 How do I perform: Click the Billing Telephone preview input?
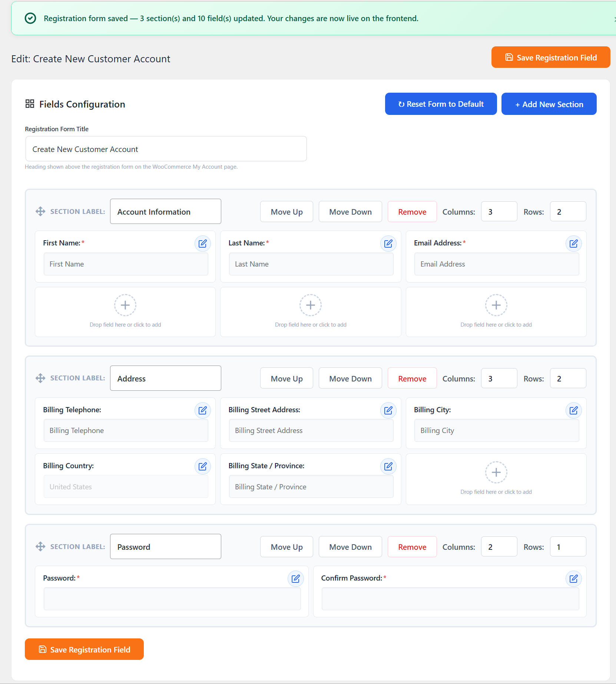(x=126, y=430)
